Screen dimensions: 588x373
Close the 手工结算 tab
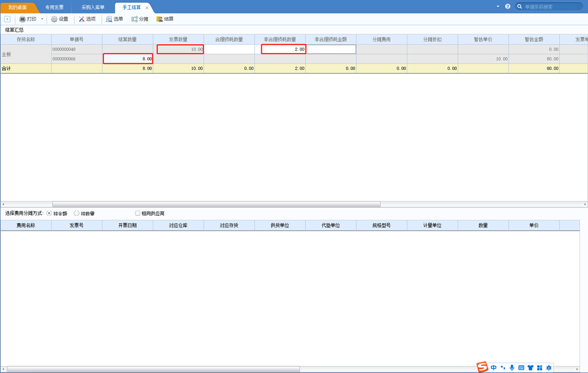point(147,8)
